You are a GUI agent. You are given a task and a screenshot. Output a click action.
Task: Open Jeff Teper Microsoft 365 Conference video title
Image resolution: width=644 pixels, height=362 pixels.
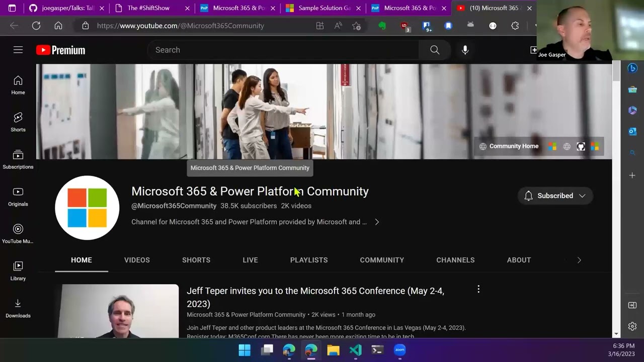coord(315,297)
